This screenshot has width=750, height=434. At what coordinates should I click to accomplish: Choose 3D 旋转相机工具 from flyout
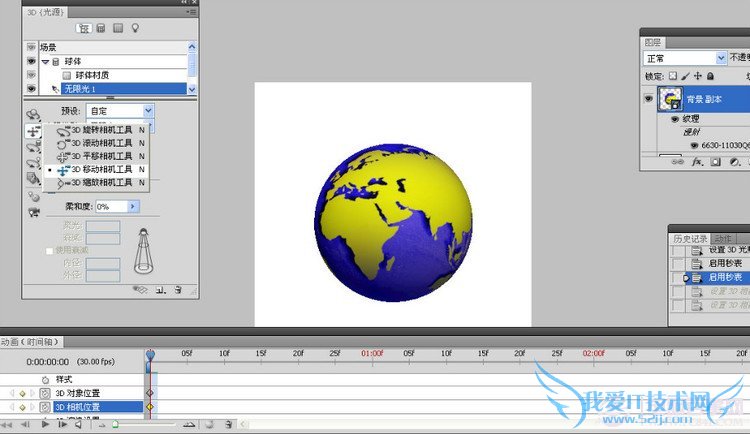coord(96,130)
